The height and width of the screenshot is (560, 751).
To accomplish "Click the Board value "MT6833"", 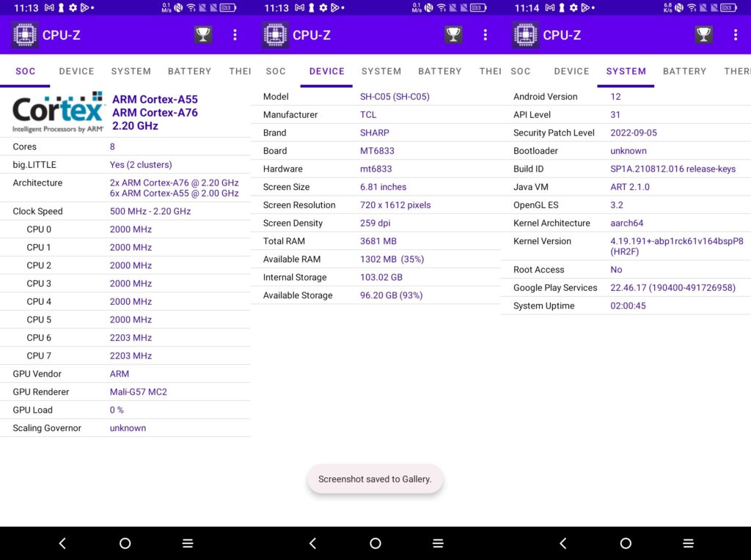I will point(377,151).
